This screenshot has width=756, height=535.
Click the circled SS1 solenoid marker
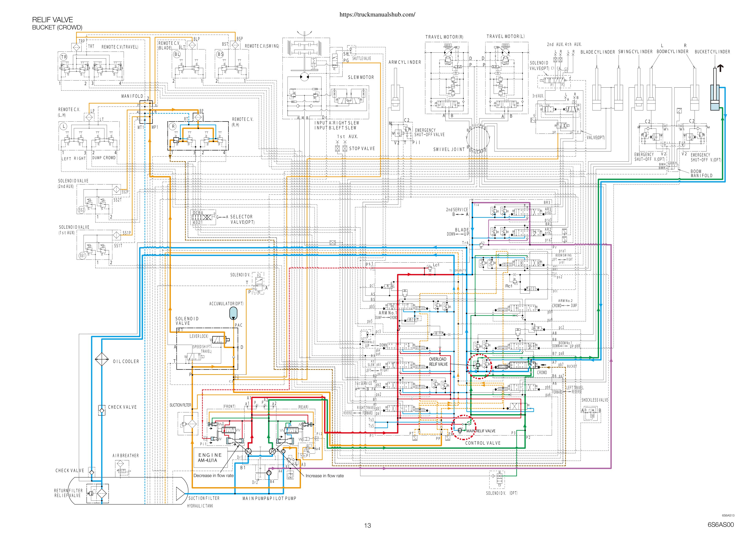82,256
